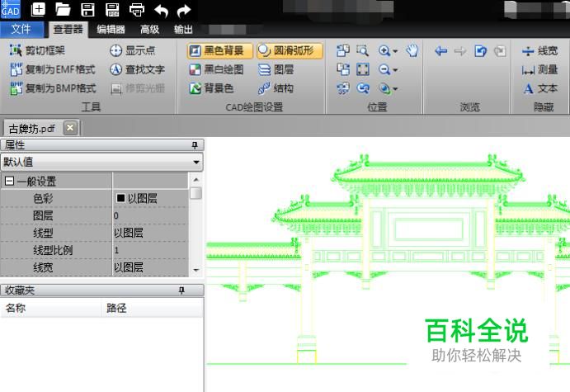Collapse the 一般设置 section
Viewport: 570px width, 392px height.
coord(9,182)
